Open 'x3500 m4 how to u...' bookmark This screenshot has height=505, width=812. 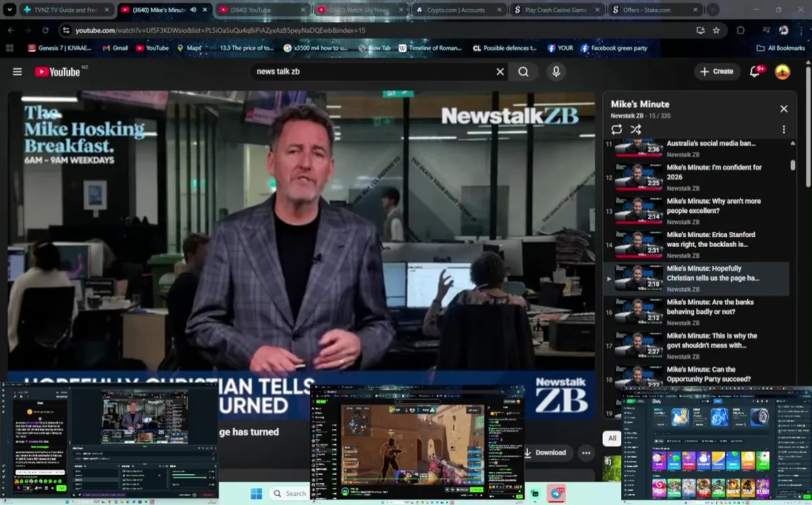pos(315,48)
